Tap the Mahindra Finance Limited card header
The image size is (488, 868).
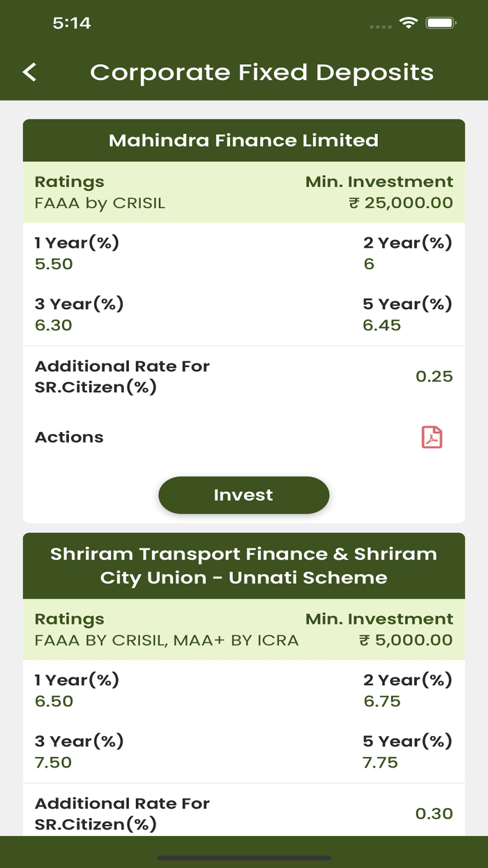coord(244,140)
